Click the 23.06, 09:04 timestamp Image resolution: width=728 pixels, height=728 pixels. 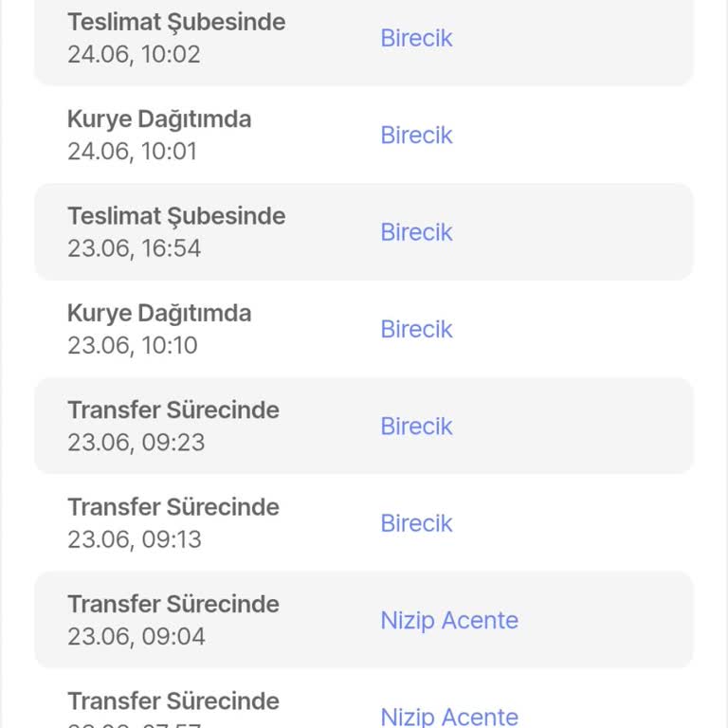click(136, 636)
